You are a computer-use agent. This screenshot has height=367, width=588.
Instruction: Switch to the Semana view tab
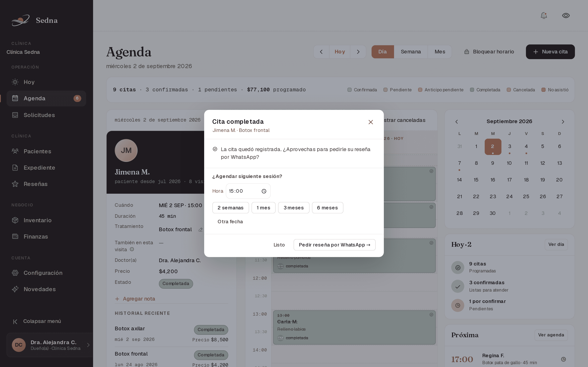(x=411, y=52)
